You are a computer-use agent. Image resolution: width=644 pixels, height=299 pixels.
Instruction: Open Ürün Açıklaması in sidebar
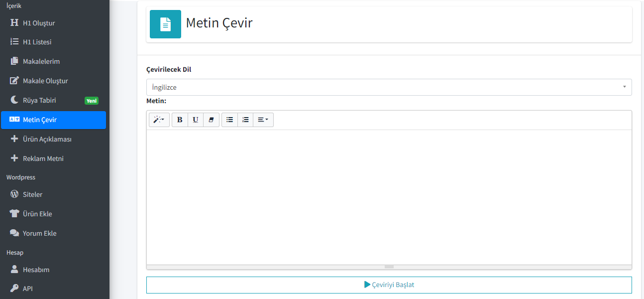53,139
